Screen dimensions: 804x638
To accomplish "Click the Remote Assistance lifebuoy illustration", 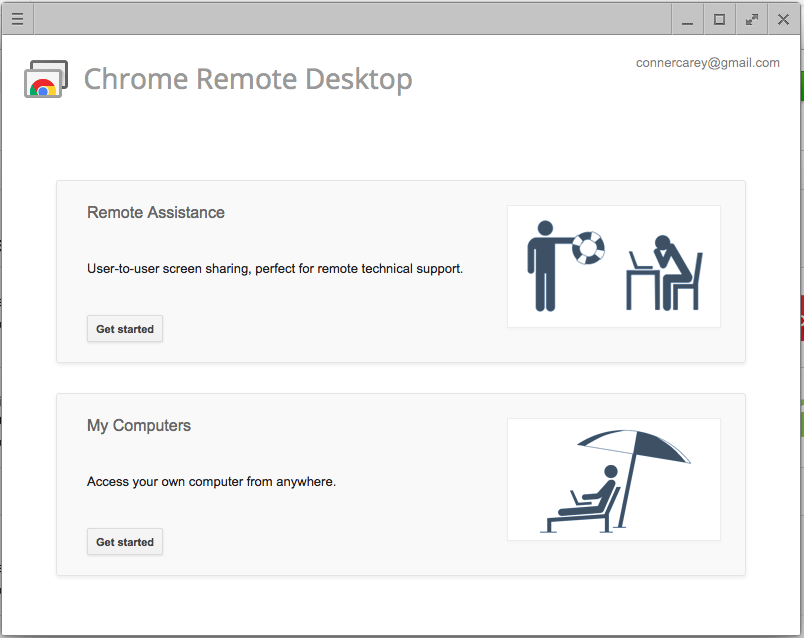I will (x=614, y=266).
